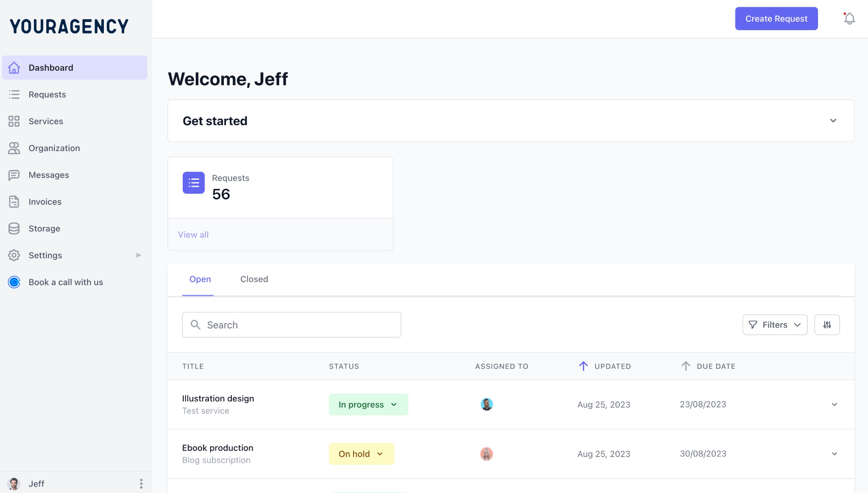Change On hold status dropdown

pyautogui.click(x=362, y=454)
